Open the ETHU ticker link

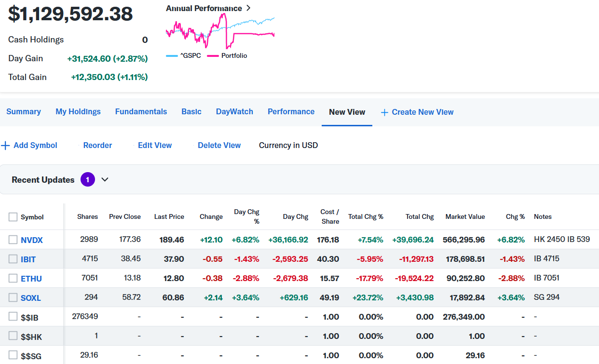coord(31,279)
